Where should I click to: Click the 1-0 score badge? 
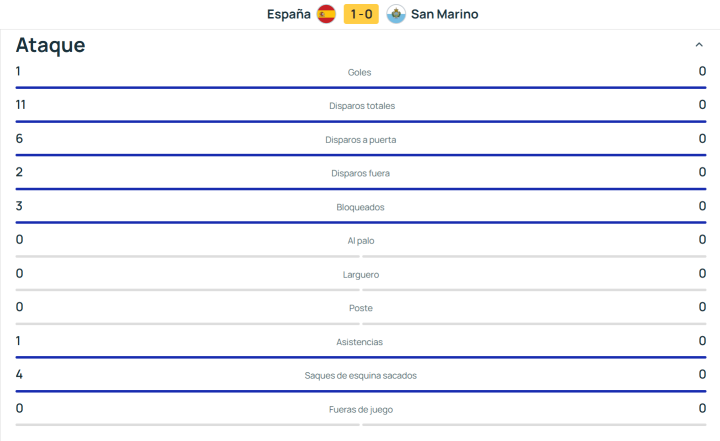[x=360, y=14]
